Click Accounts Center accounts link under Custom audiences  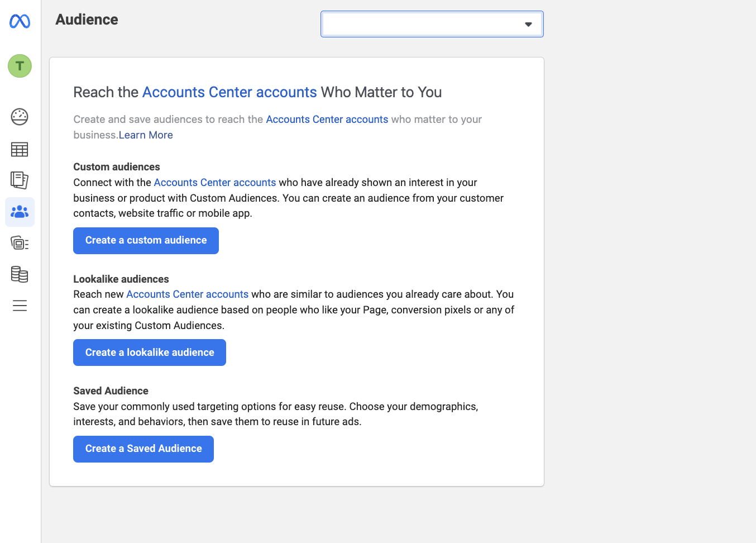[215, 183]
